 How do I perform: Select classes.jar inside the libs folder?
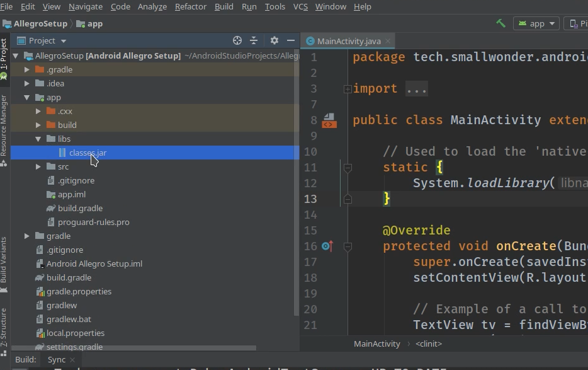[88, 153]
